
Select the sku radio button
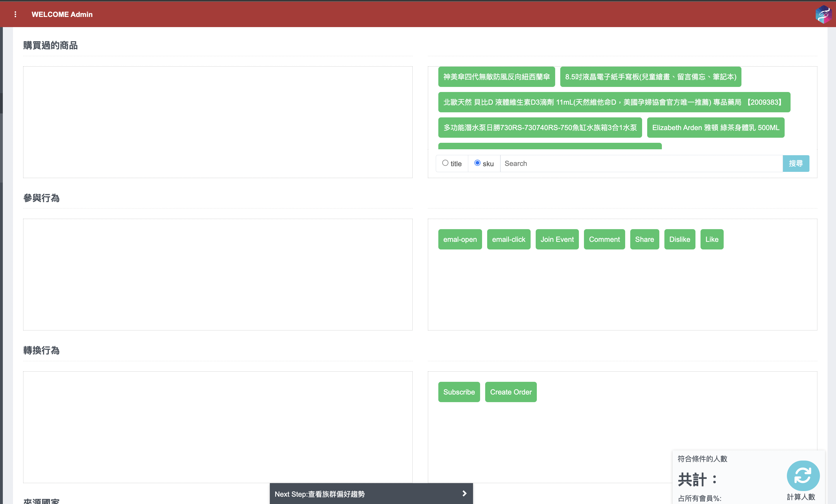(477, 163)
